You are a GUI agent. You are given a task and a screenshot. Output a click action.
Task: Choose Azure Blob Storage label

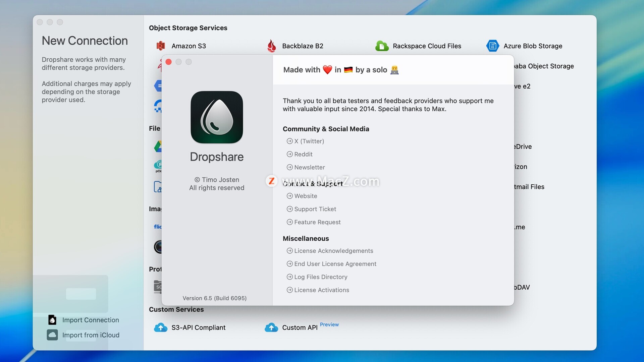(x=533, y=46)
